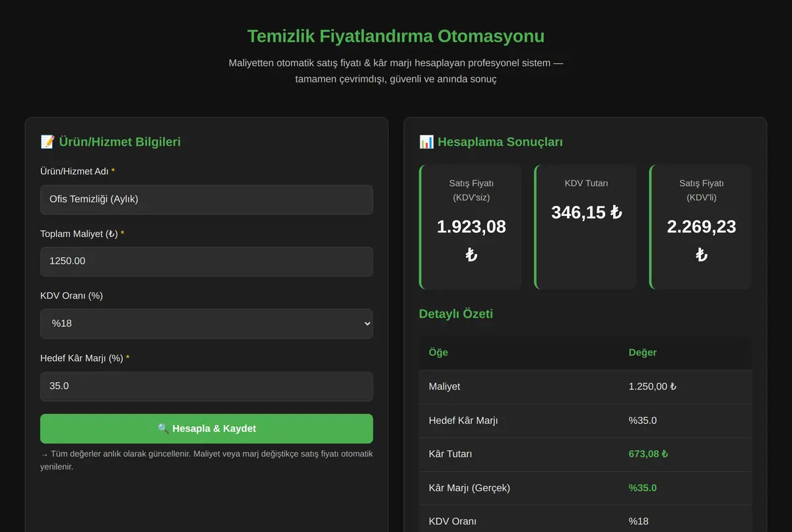
Task: Click the Öğe column header
Action: (x=438, y=352)
